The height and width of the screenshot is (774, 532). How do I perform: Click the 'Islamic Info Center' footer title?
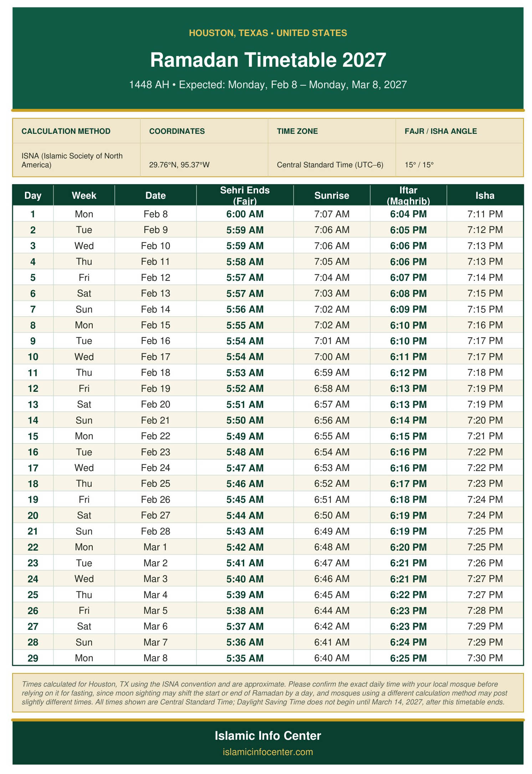click(x=268, y=735)
